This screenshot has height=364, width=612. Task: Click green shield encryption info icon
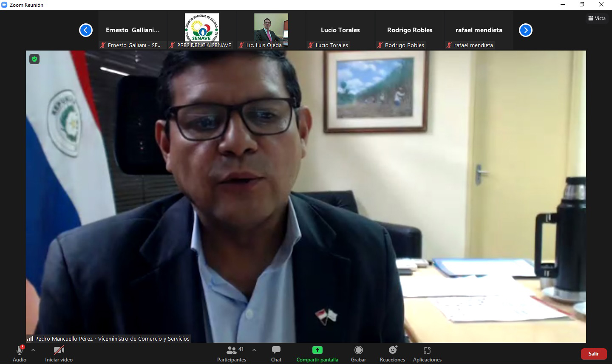34,59
